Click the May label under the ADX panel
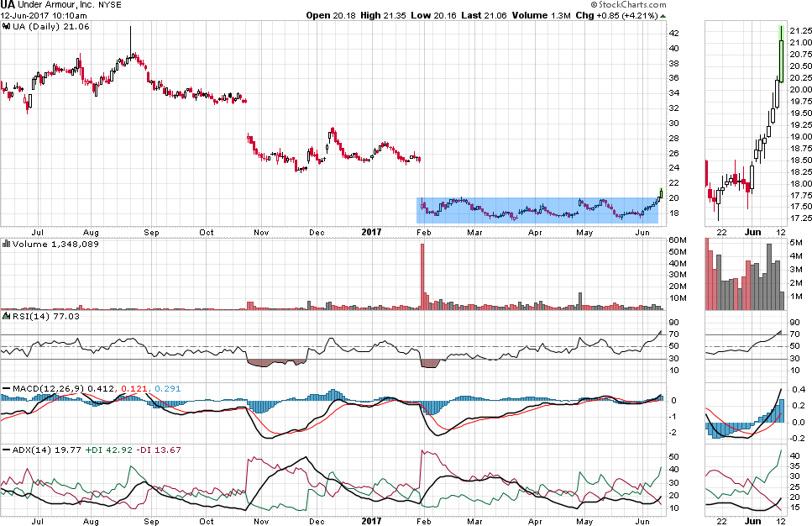The image size is (812, 526). point(584,521)
